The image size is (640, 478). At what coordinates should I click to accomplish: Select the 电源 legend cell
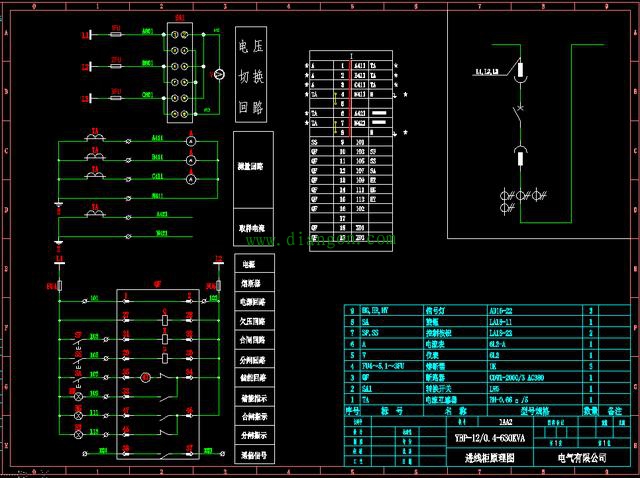tap(245, 265)
